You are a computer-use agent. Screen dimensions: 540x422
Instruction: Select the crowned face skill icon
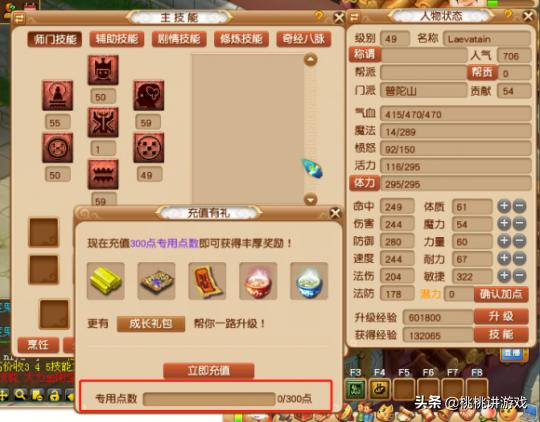click(x=103, y=70)
